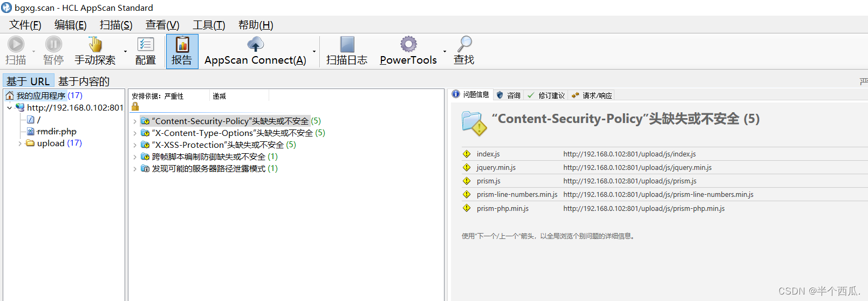Click the X-XSS-Protection issue folder icon
This screenshot has height=301, width=868.
(x=145, y=145)
